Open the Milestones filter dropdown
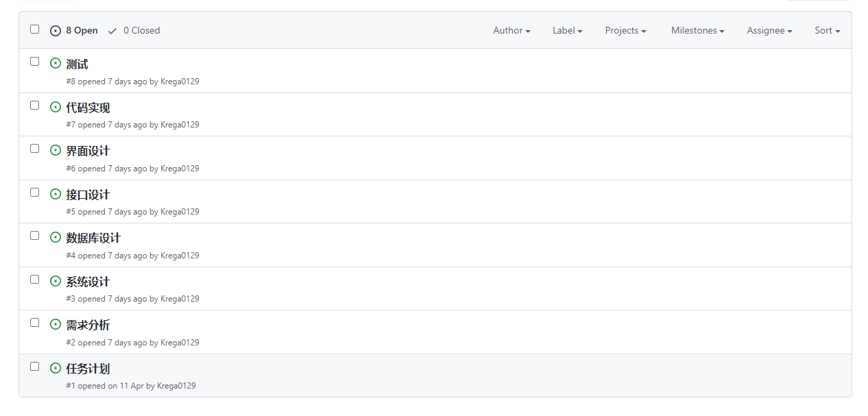The height and width of the screenshot is (416, 868). (698, 30)
